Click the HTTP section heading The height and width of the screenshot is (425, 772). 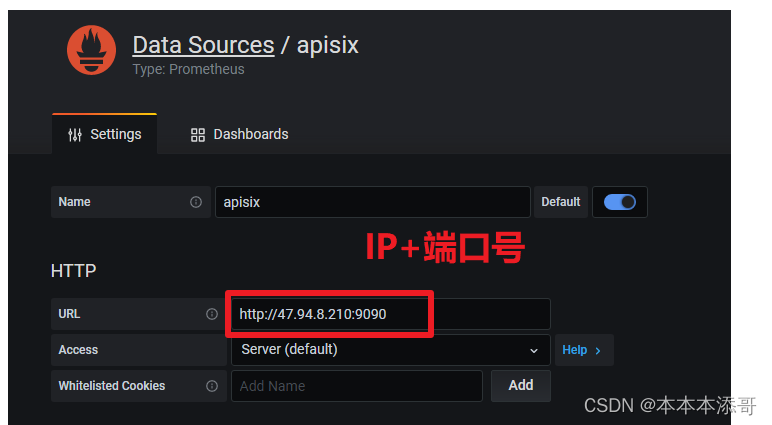(x=73, y=271)
